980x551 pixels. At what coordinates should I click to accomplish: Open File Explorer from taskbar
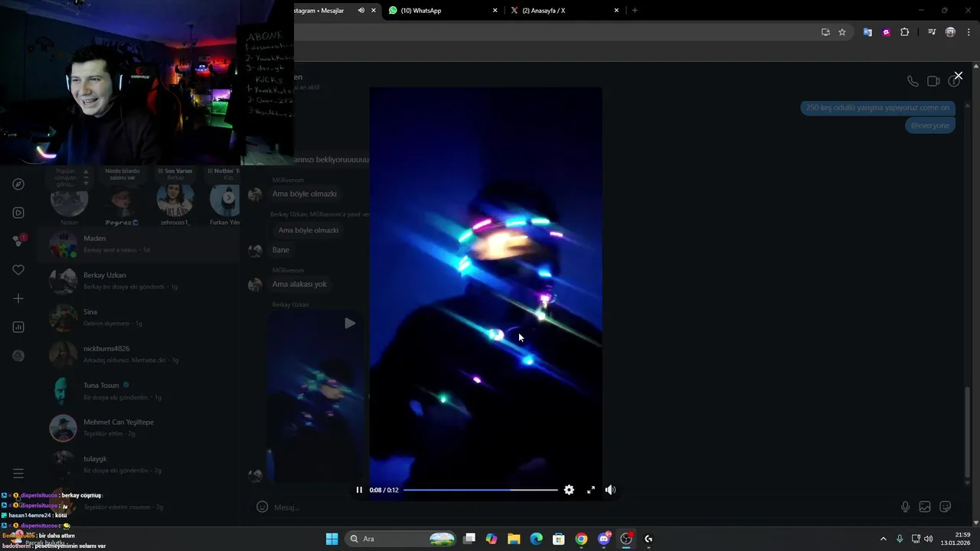coord(514,539)
